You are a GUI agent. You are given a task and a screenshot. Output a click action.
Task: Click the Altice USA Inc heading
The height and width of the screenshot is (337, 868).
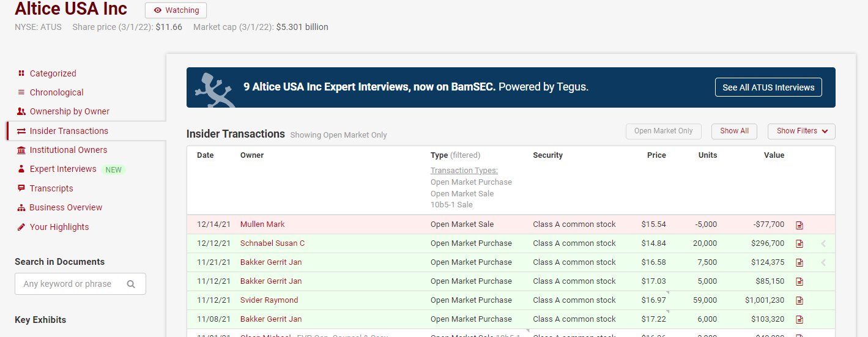71,9
